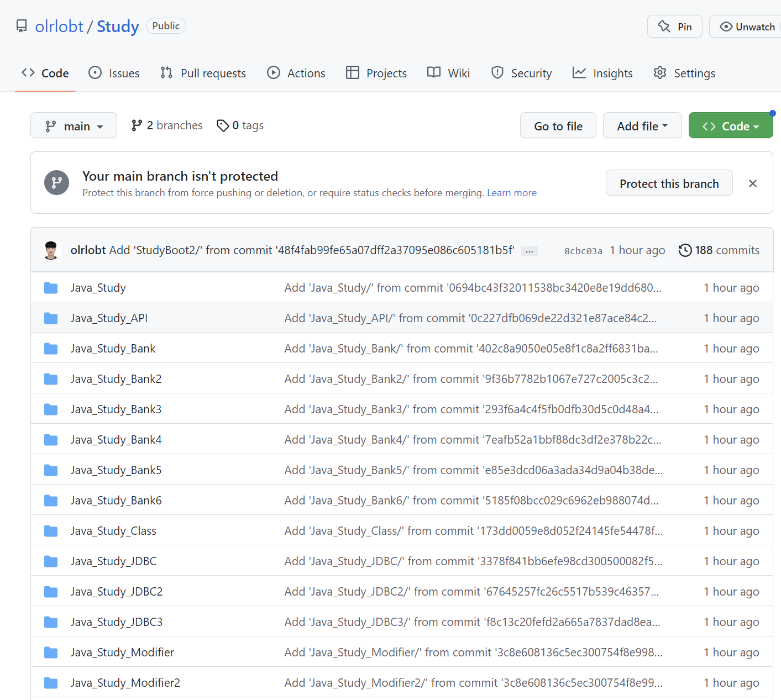Pin this repository with Pin button
781x700 pixels.
[674, 27]
